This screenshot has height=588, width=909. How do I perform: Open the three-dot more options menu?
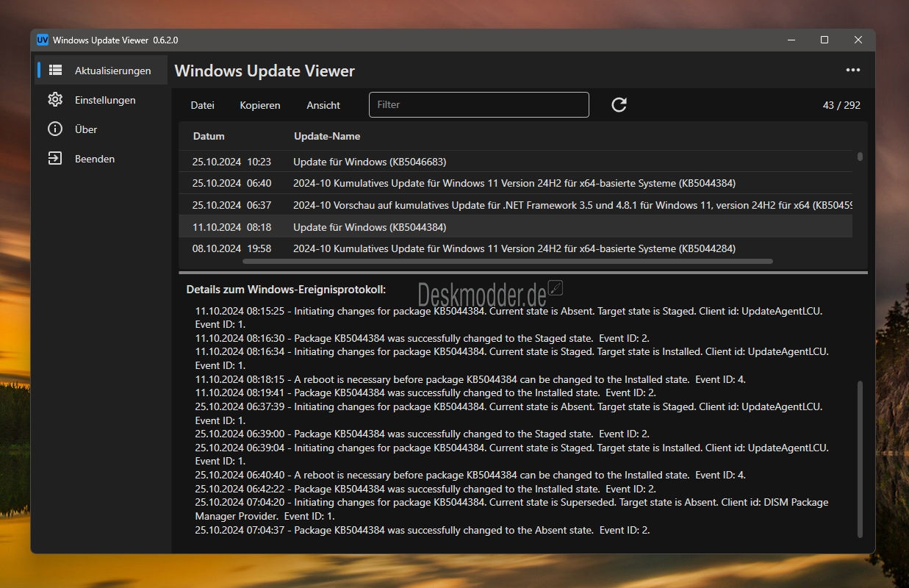pos(853,71)
